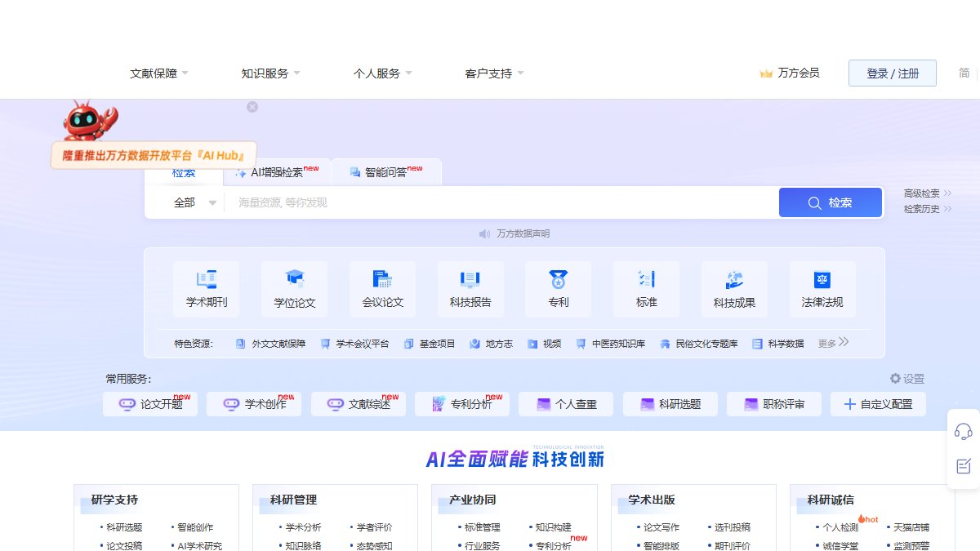This screenshot has height=551, width=980.
Task: Click the 万方会员 crown icon
Action: click(x=766, y=73)
